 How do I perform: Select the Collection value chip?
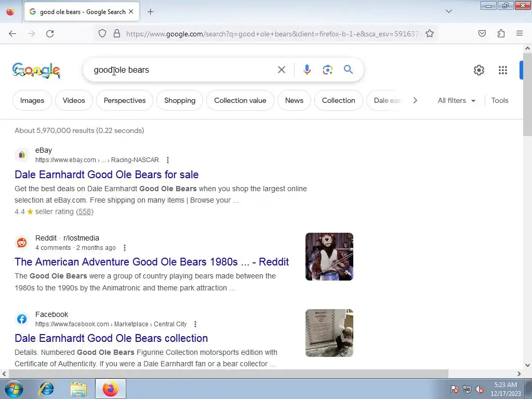[x=240, y=100]
